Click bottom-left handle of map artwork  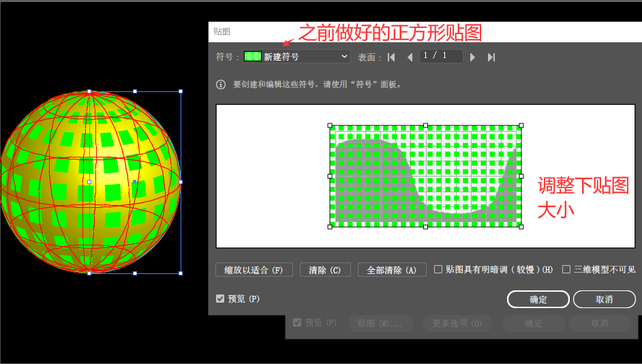pos(330,227)
